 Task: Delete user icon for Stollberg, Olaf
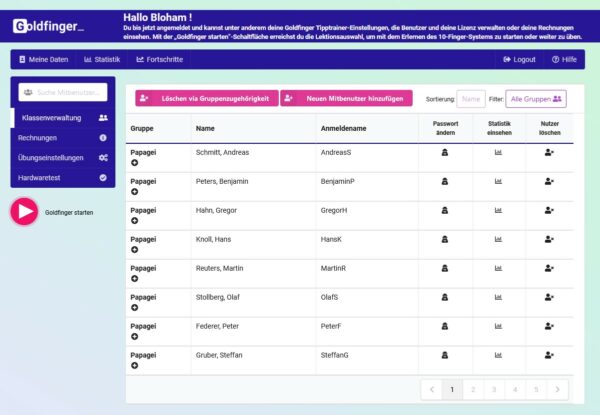[549, 298]
